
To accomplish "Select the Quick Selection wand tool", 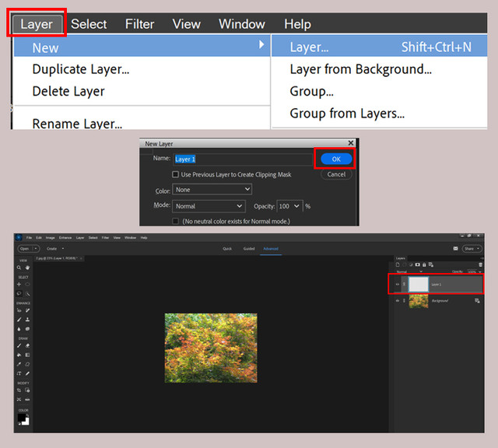I will (x=28, y=294).
